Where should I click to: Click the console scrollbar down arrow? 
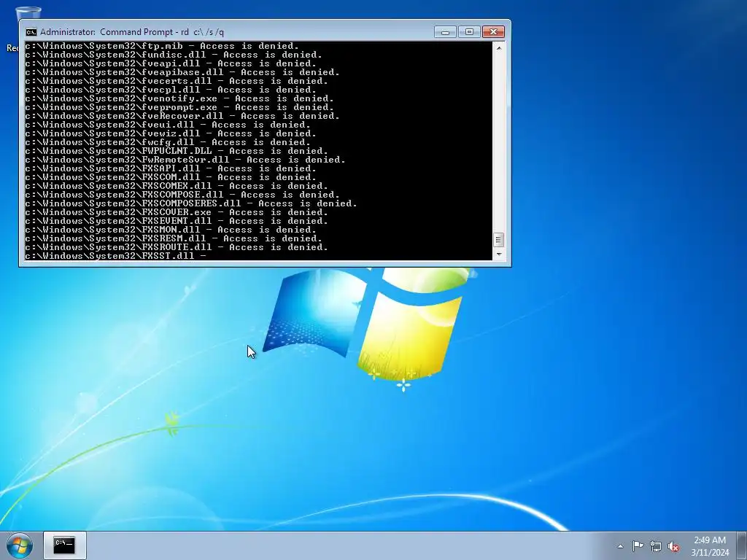tap(498, 254)
